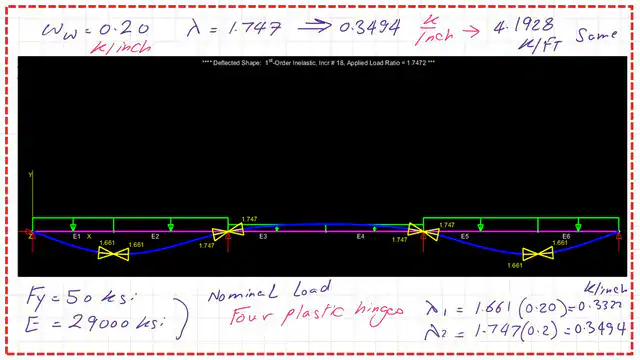Select the E1 element label

click(76, 237)
